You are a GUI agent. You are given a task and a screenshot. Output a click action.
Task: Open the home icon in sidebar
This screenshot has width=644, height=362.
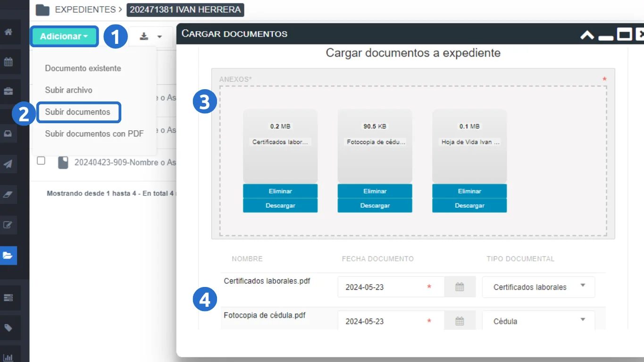tap(8, 33)
